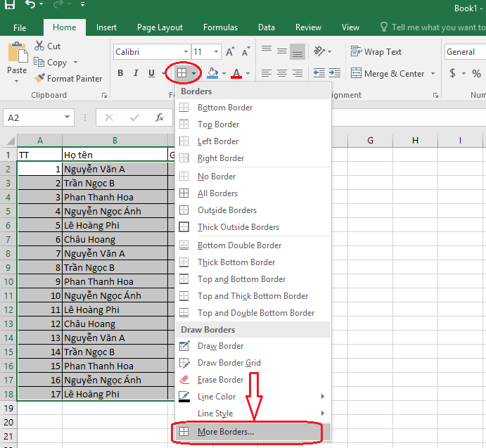Click the Middle Align icon
This screenshot has height=448, width=486.
coord(282,51)
